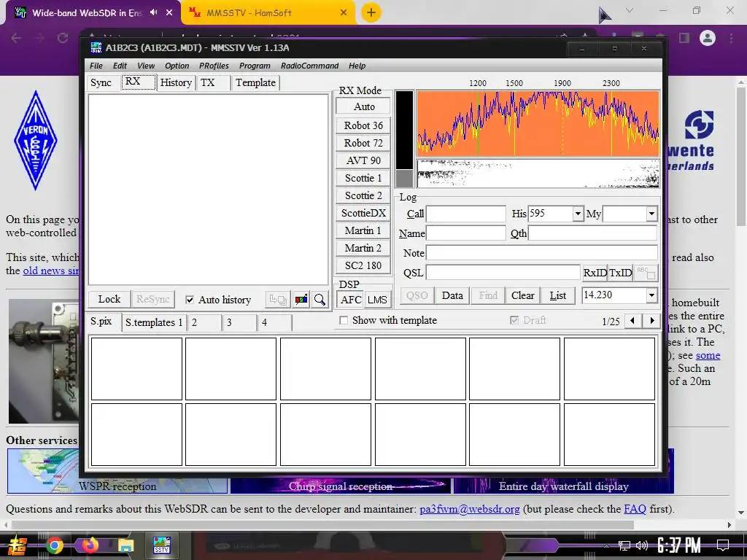The width and height of the screenshot is (747, 560).
Task: Expand the My report dropdown
Action: click(651, 214)
